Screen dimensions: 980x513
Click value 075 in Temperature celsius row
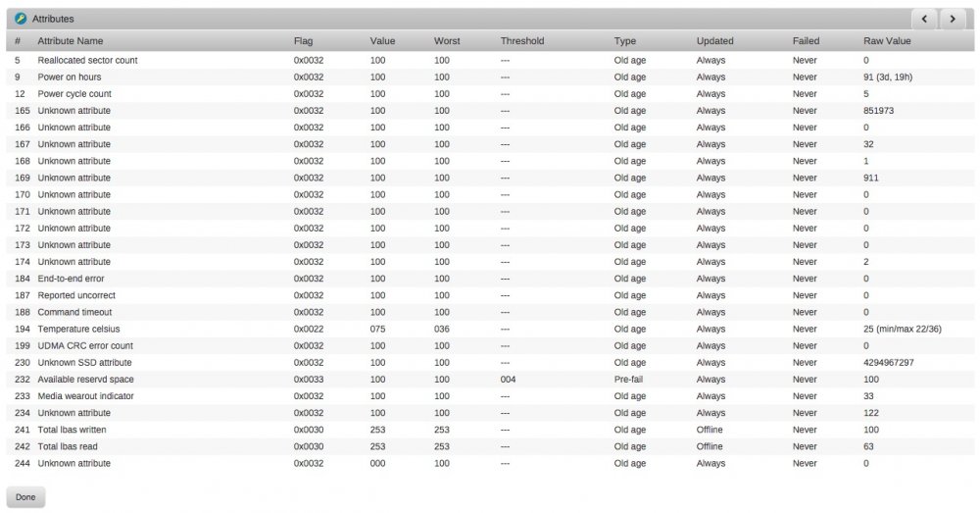tap(377, 329)
